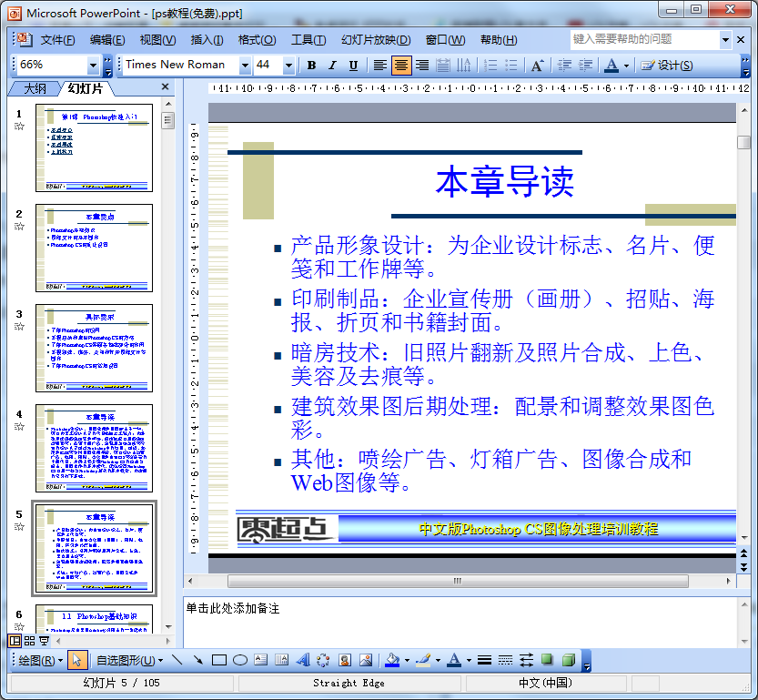Choose a line style

click(x=484, y=660)
